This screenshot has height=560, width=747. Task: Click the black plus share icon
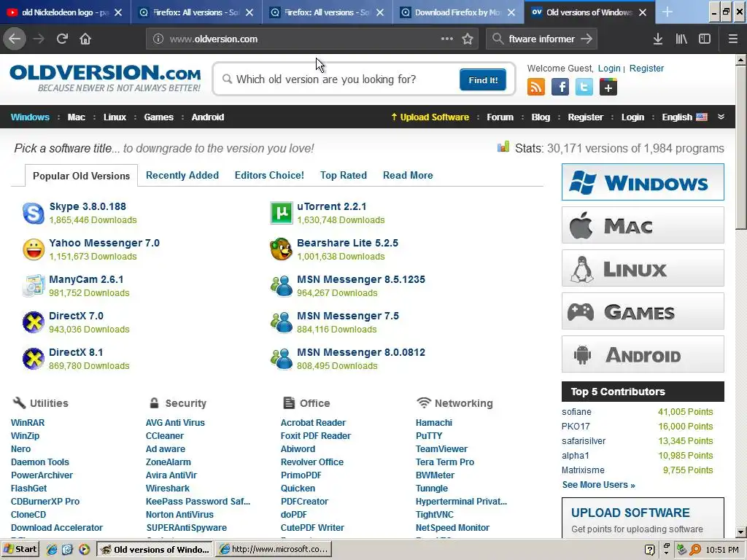[608, 87]
